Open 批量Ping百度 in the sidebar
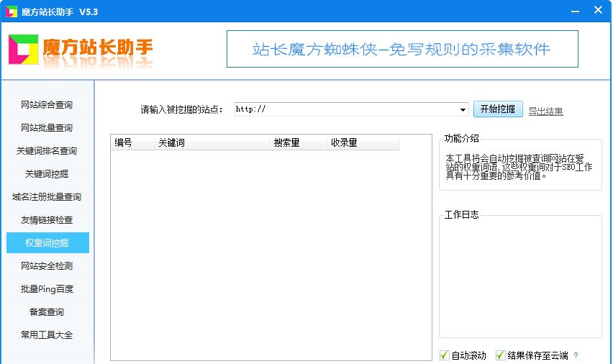 tap(47, 289)
